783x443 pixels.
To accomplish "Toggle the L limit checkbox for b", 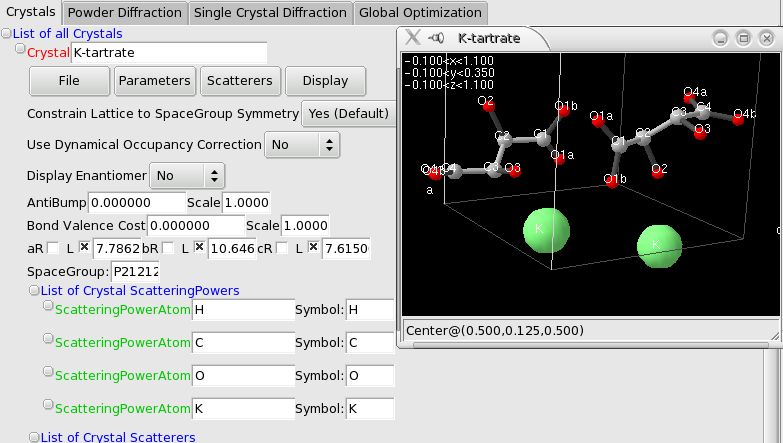I will (199, 247).
